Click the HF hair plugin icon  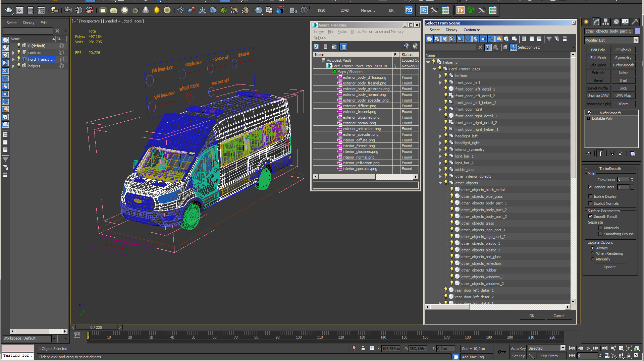tap(234, 10)
